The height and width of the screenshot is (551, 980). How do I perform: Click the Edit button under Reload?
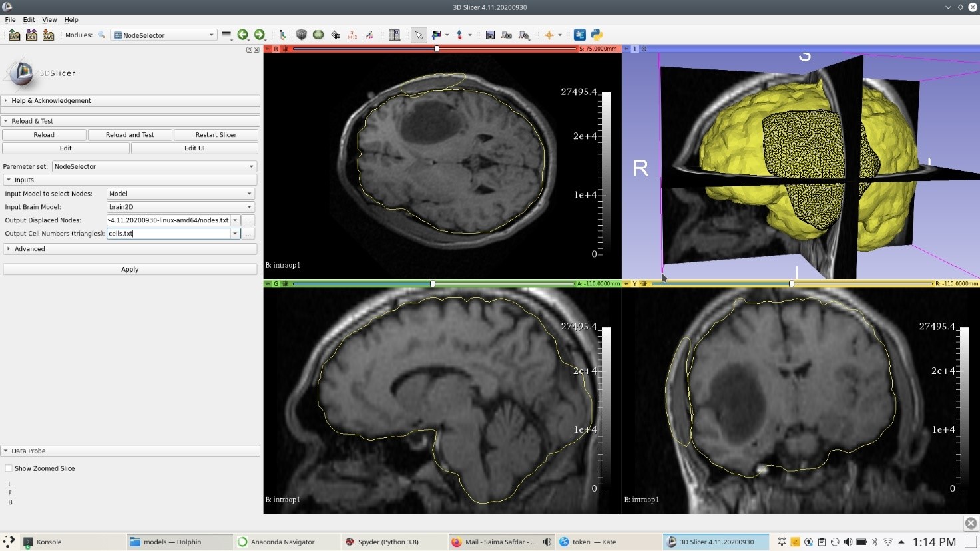(65, 148)
